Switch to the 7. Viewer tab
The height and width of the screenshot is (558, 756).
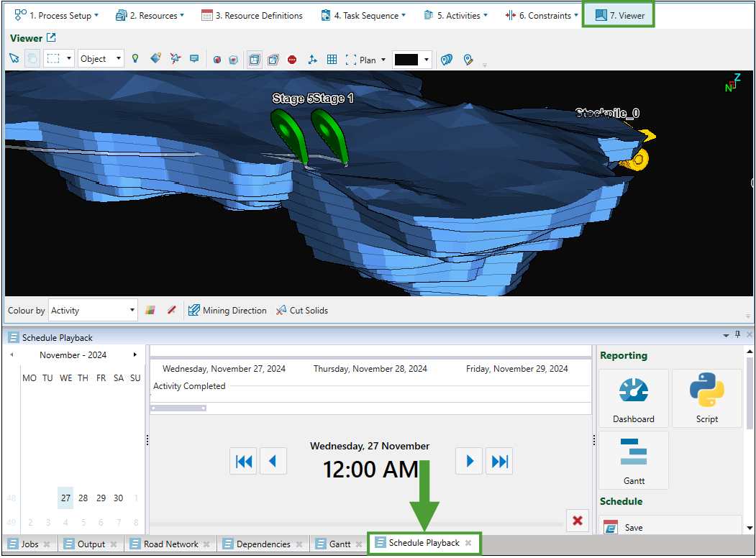(x=619, y=15)
